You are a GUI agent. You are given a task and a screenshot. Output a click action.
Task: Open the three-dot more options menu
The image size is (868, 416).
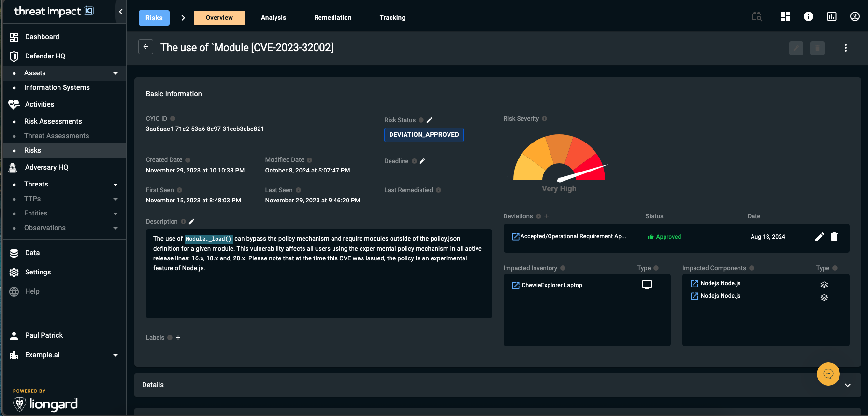(x=846, y=48)
